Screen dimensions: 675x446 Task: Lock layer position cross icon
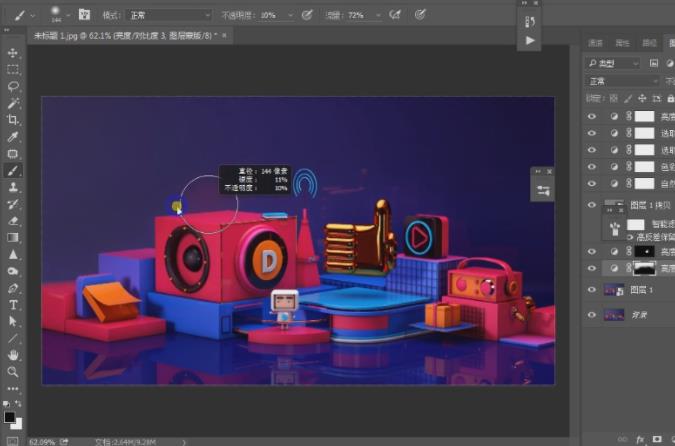(642, 99)
